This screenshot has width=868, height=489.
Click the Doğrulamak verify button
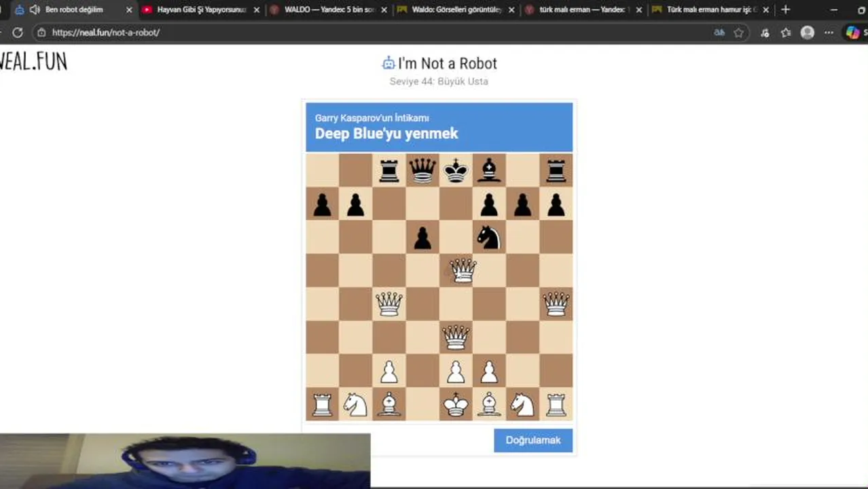point(533,440)
